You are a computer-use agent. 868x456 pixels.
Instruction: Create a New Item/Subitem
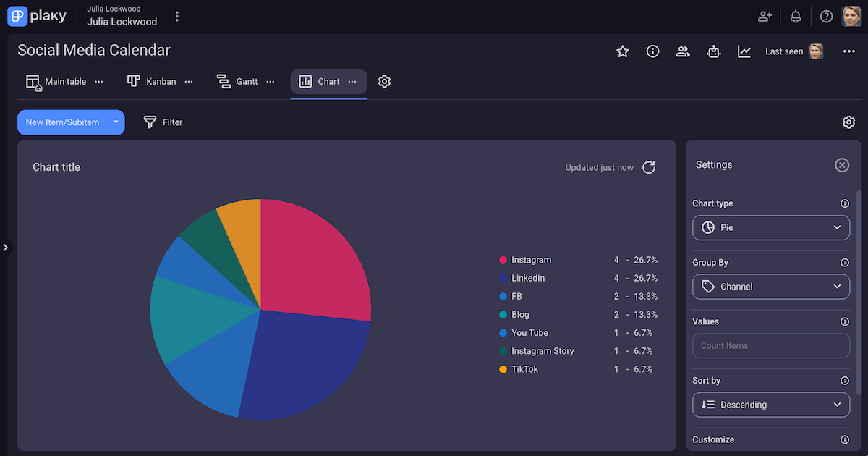pyautogui.click(x=61, y=122)
